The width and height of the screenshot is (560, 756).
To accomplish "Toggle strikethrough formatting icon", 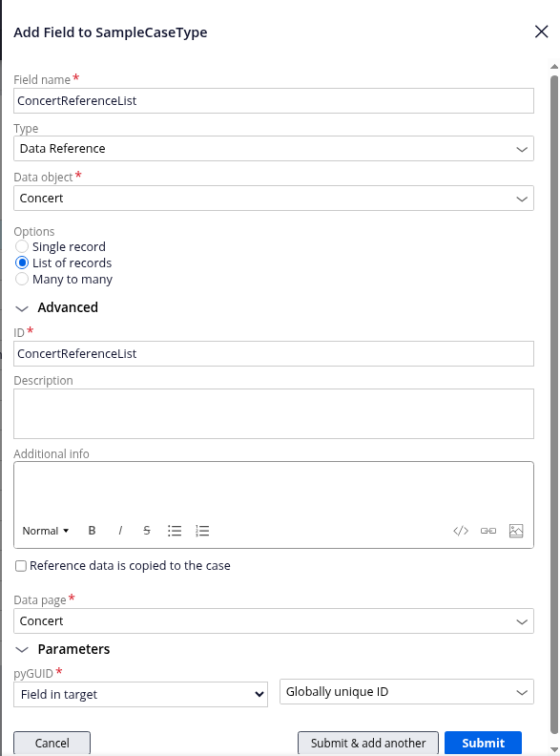I will [147, 531].
